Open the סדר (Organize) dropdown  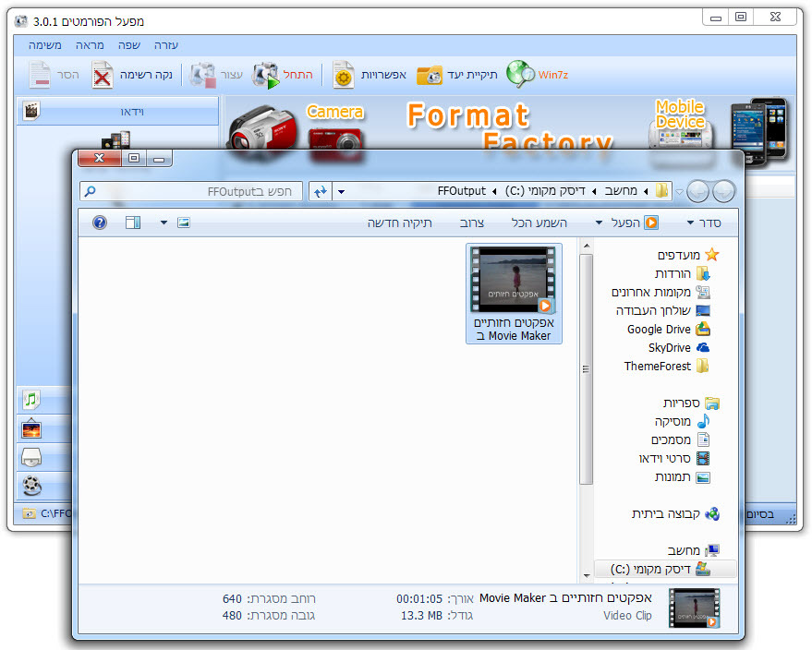[703, 223]
